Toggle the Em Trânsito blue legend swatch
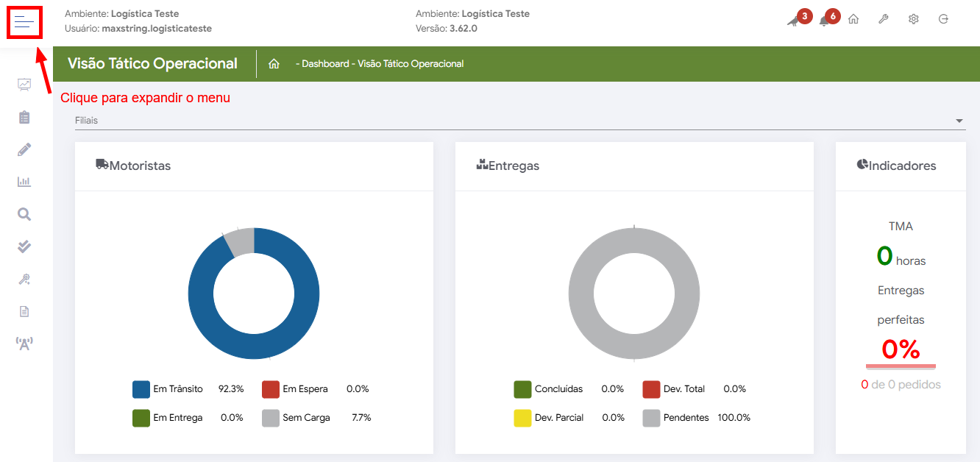This screenshot has width=980, height=462. point(141,389)
